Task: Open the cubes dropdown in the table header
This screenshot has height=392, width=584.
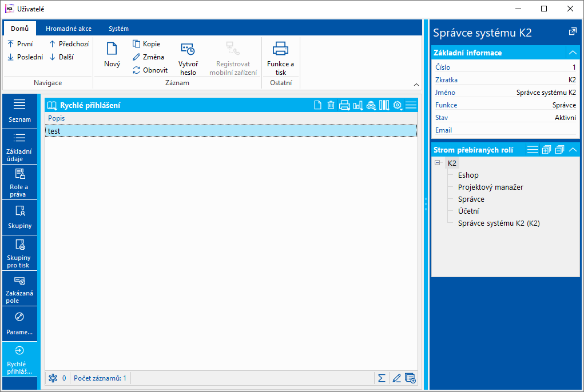Action: (x=371, y=105)
